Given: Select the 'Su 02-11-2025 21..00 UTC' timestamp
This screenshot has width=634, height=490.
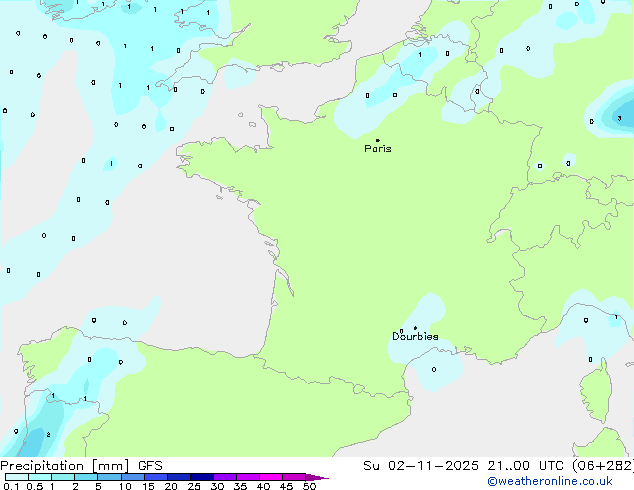Looking at the screenshot, I should 463,466.
